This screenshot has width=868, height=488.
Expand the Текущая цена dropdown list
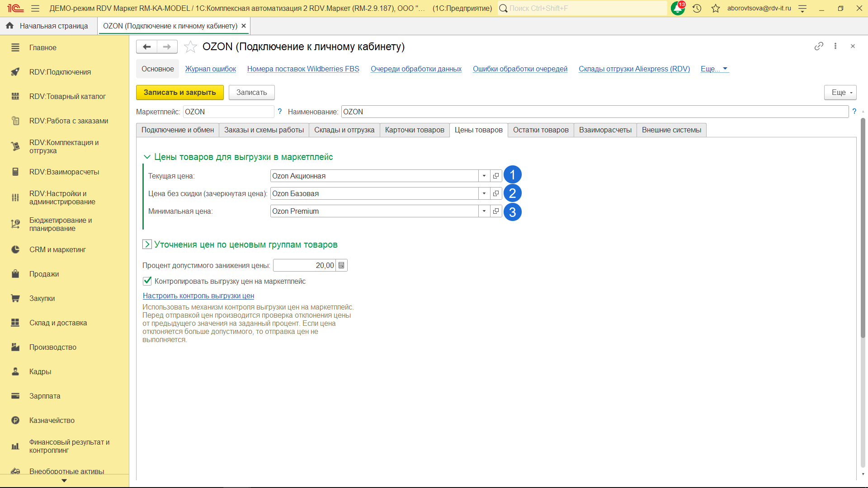click(x=484, y=176)
